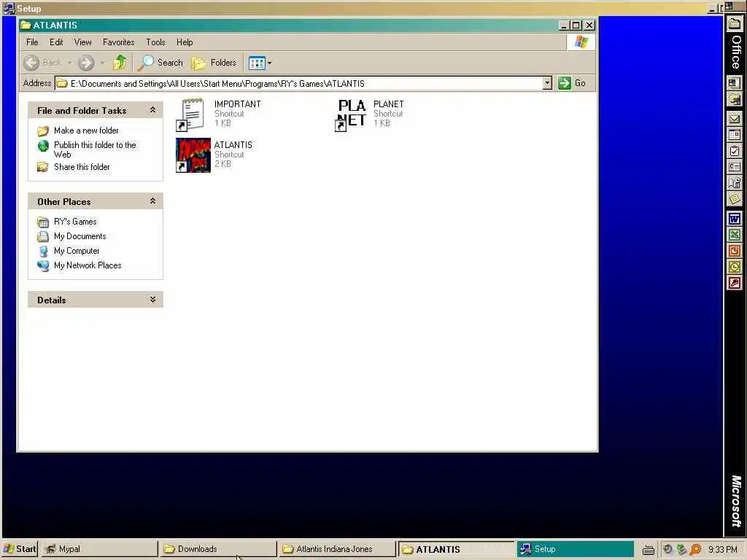The width and height of the screenshot is (747, 560).
Task: Open the Tools menu
Action: pyautogui.click(x=155, y=42)
